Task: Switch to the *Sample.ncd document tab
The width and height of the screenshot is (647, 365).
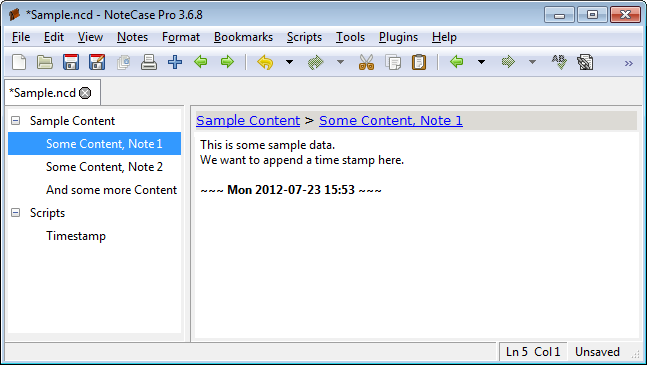Action: [43, 93]
